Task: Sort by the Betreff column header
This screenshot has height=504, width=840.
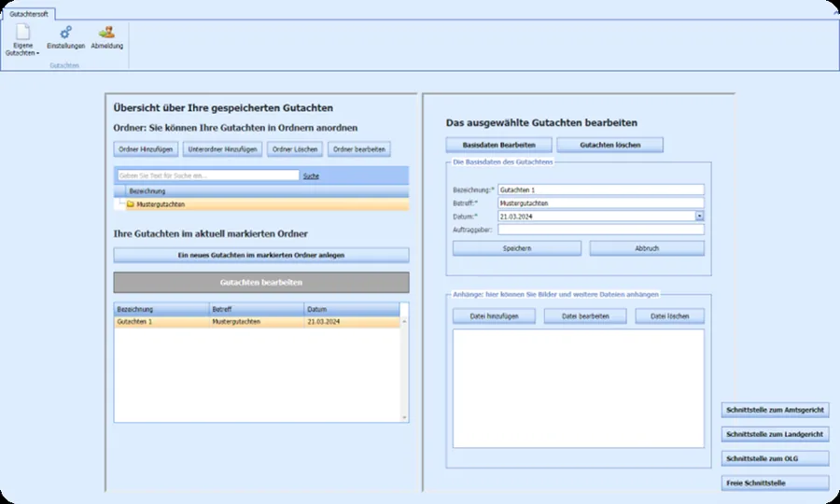Action: point(257,309)
